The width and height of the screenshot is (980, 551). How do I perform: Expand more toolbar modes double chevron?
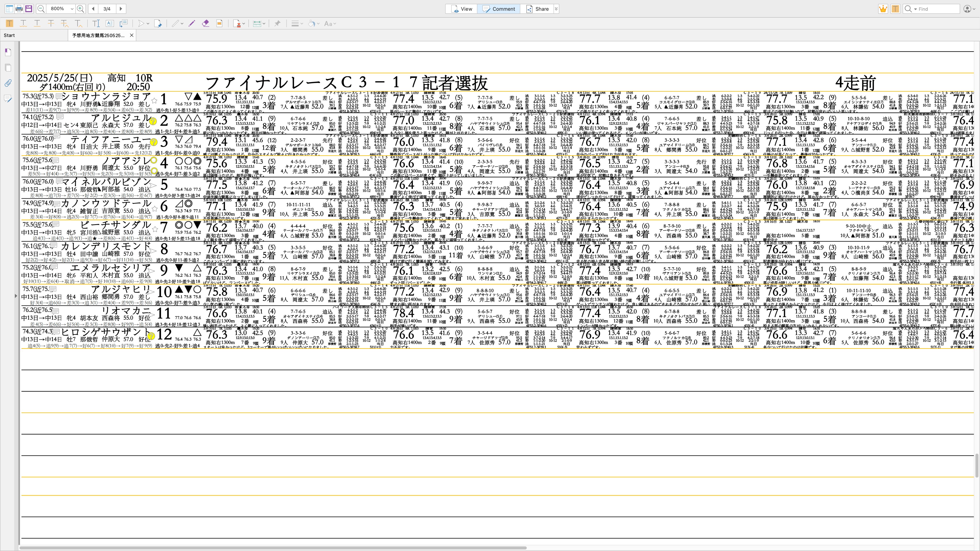click(556, 9)
